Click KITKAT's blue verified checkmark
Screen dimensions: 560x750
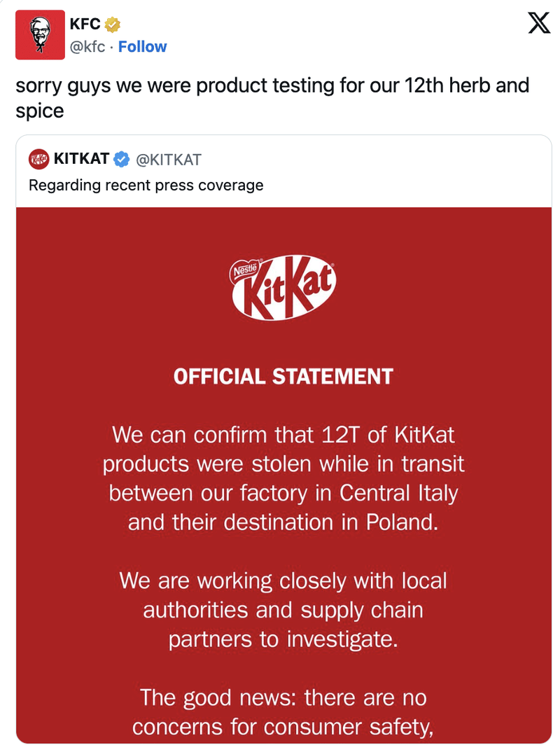(121, 159)
